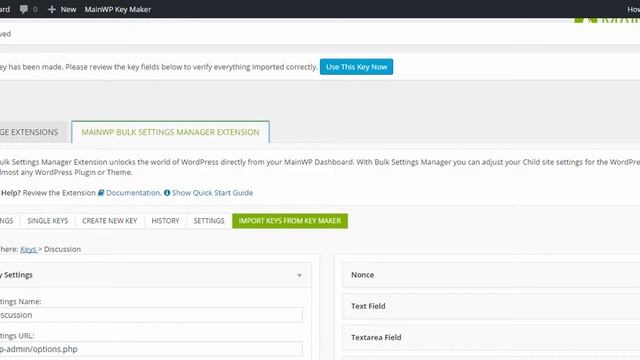Click the Settings Name input field

coord(151,315)
